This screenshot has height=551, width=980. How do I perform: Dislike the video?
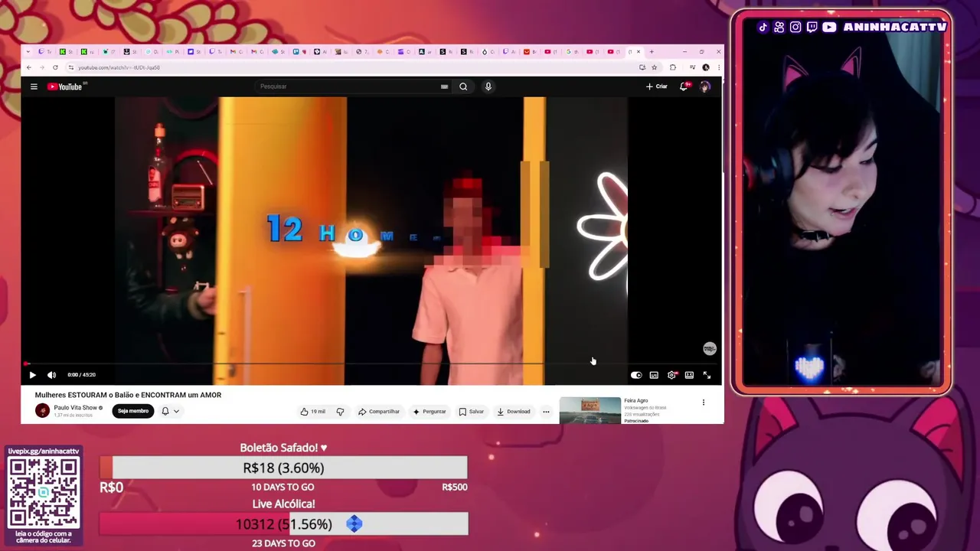pyautogui.click(x=340, y=412)
